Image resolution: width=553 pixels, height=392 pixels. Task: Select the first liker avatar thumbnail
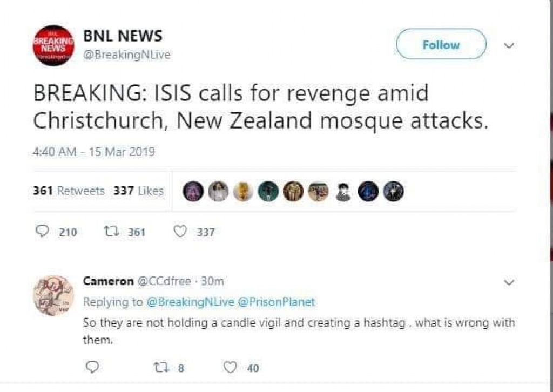pos(194,191)
